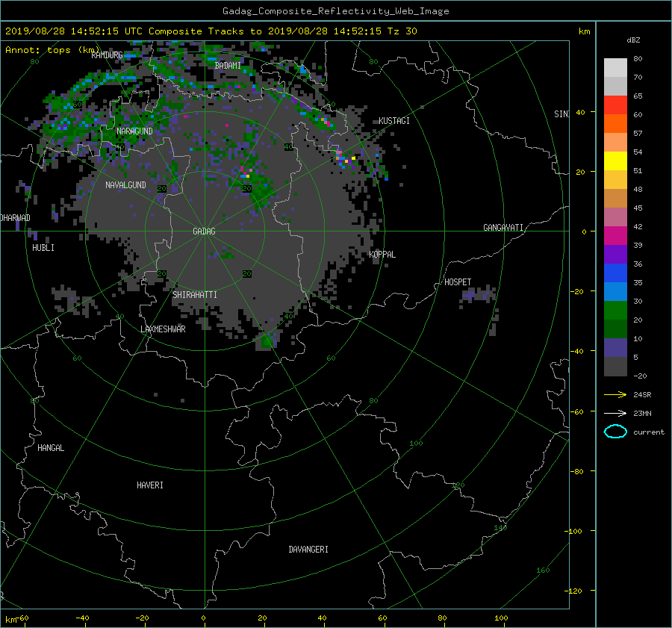
Task: Click the KUSTAGI town label
Action: click(x=393, y=121)
